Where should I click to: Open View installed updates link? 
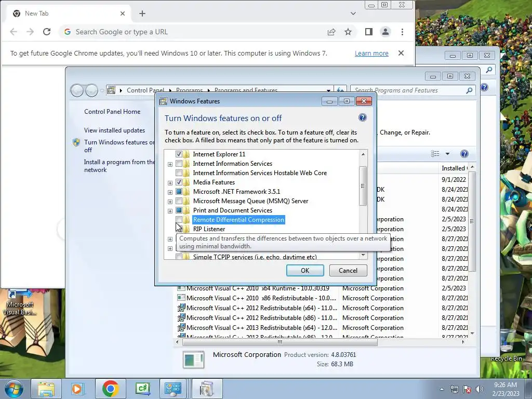point(114,130)
